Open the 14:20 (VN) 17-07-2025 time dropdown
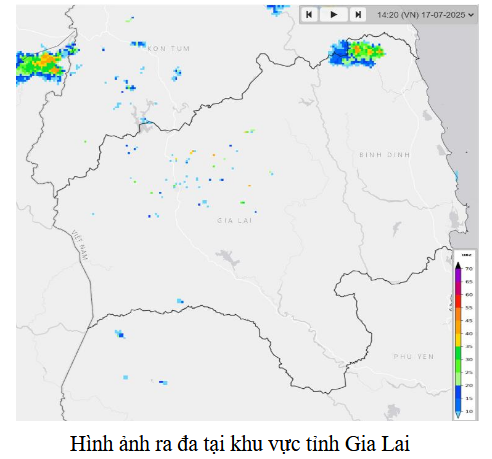492x459 pixels. pyautogui.click(x=425, y=15)
